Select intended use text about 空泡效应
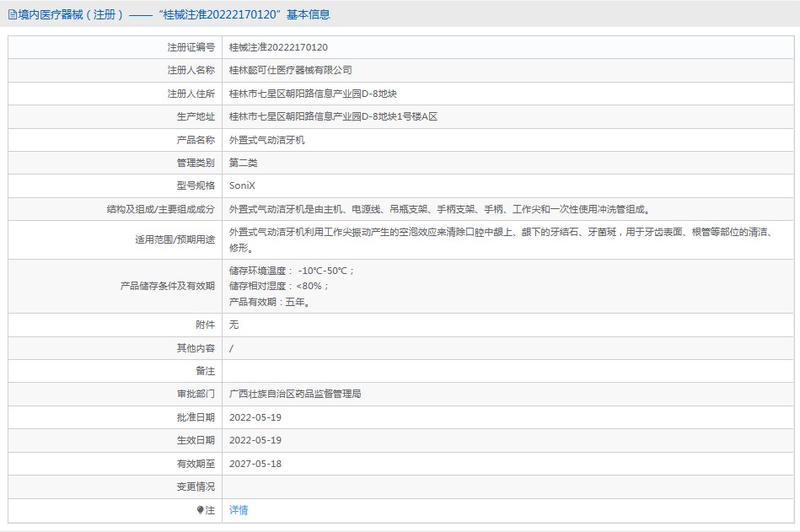Viewport: 800px width, 532px height. coord(502,239)
